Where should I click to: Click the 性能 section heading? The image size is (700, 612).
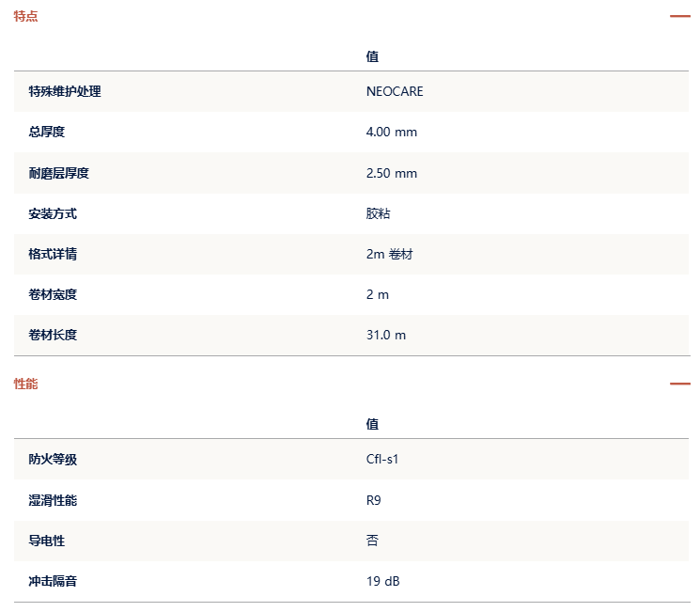tap(26, 384)
